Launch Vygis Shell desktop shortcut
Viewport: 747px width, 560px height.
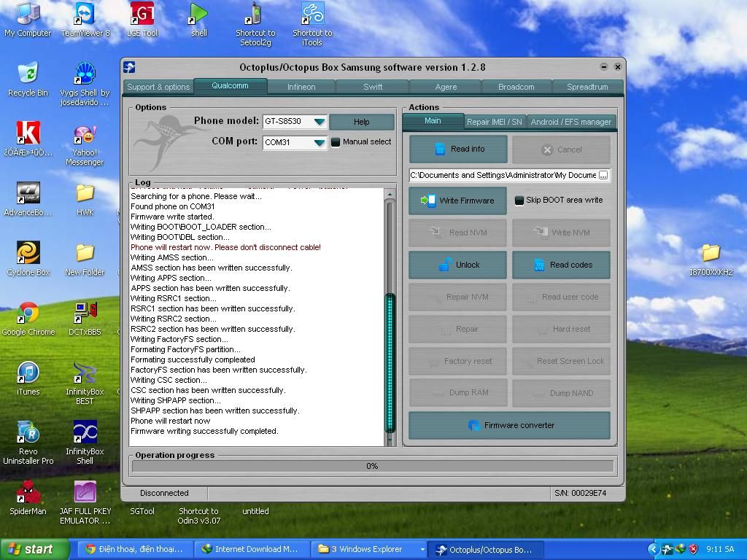[x=85, y=84]
